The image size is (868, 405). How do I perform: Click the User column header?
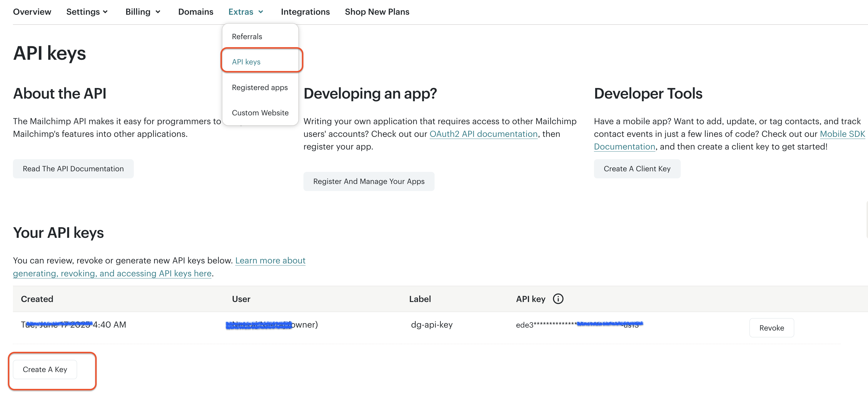tap(241, 299)
